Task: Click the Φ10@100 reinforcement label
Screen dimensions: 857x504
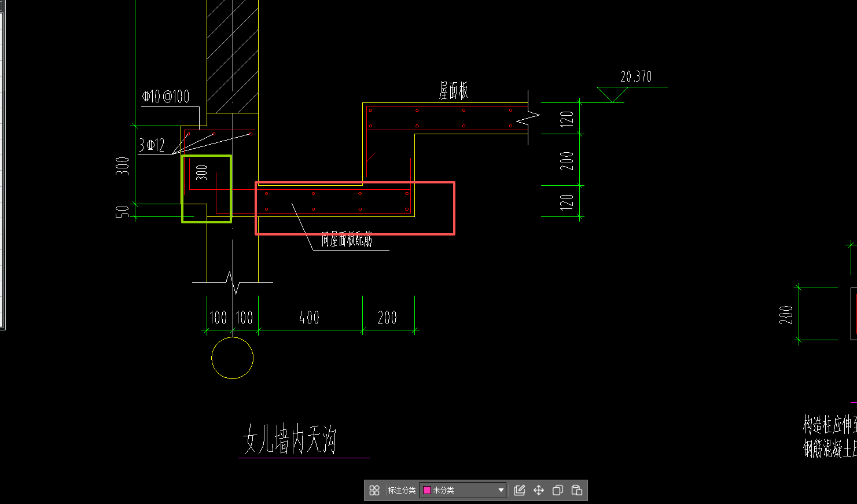Action: (166, 96)
